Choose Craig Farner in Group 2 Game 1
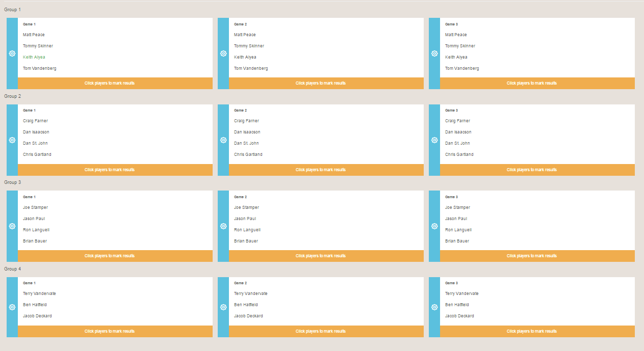644x351 pixels. (35, 121)
